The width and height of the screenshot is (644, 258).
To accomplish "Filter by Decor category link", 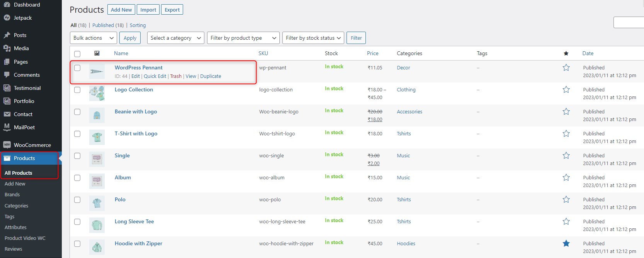I will [403, 67].
